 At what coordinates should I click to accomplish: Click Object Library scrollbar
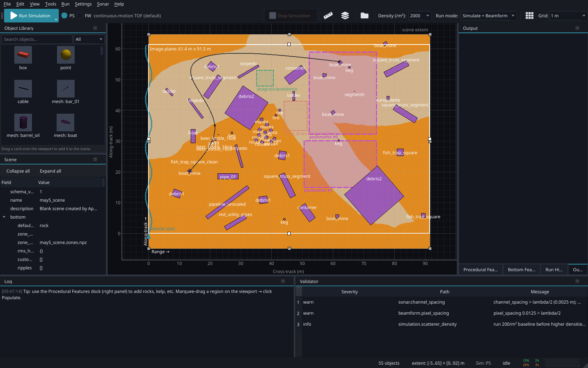(x=102, y=51)
